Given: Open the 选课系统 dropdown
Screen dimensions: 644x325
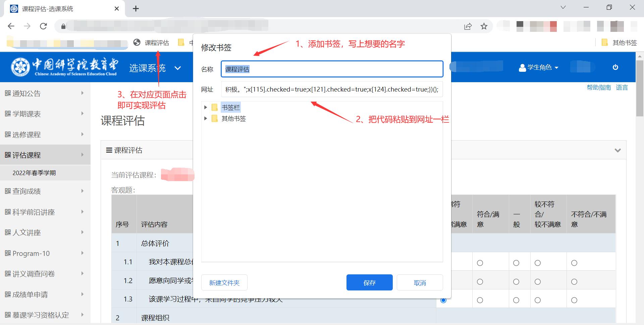Looking at the screenshot, I should click(x=177, y=68).
